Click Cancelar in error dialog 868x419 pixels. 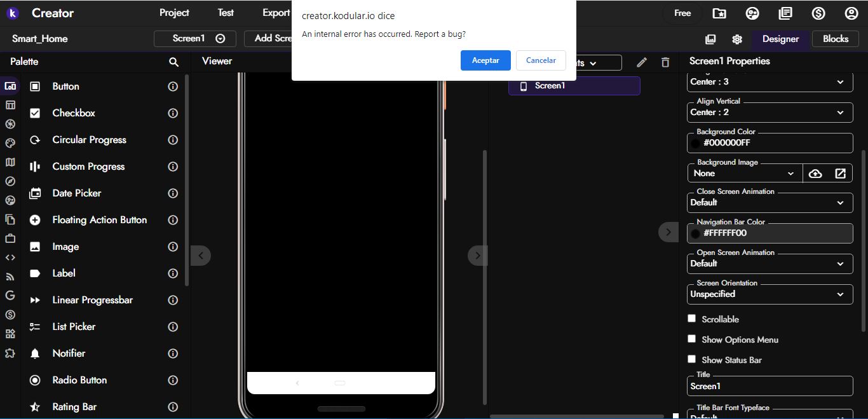click(x=541, y=60)
